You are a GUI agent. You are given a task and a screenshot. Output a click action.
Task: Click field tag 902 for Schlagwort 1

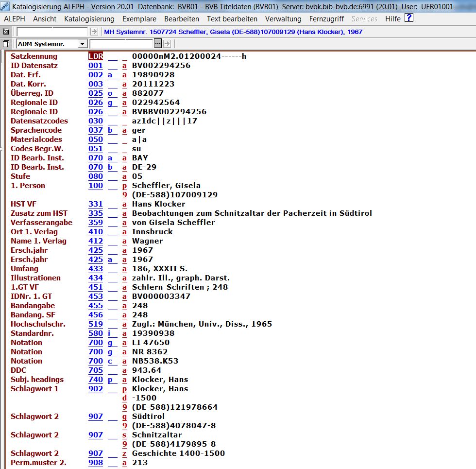point(96,389)
